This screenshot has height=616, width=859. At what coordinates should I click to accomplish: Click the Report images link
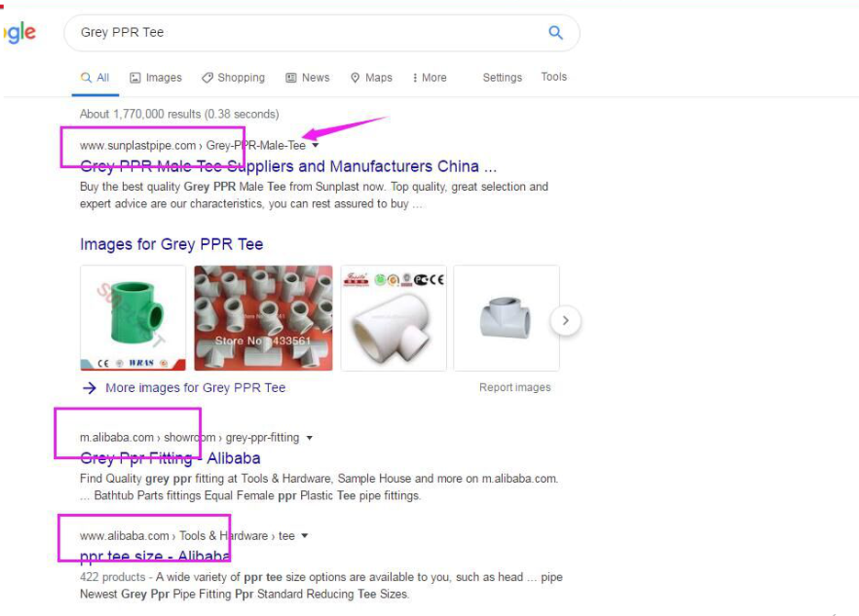point(515,387)
